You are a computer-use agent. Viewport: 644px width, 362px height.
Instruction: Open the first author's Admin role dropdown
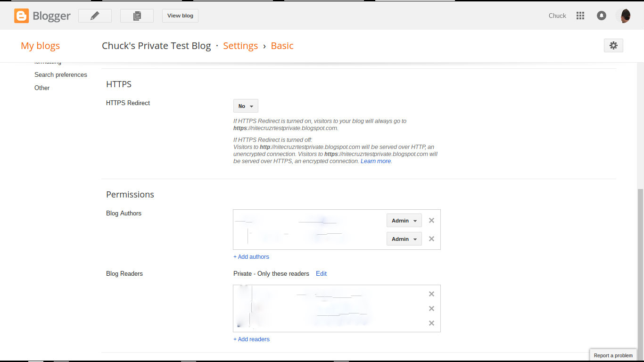[404, 220]
